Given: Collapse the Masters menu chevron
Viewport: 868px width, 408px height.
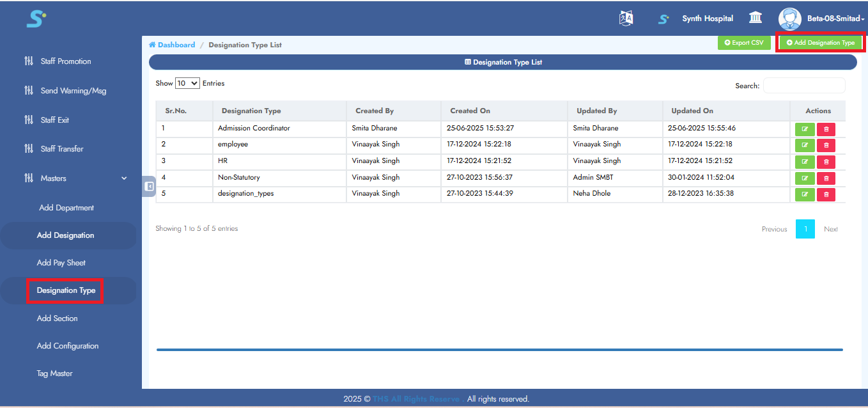Looking at the screenshot, I should pyautogui.click(x=123, y=178).
